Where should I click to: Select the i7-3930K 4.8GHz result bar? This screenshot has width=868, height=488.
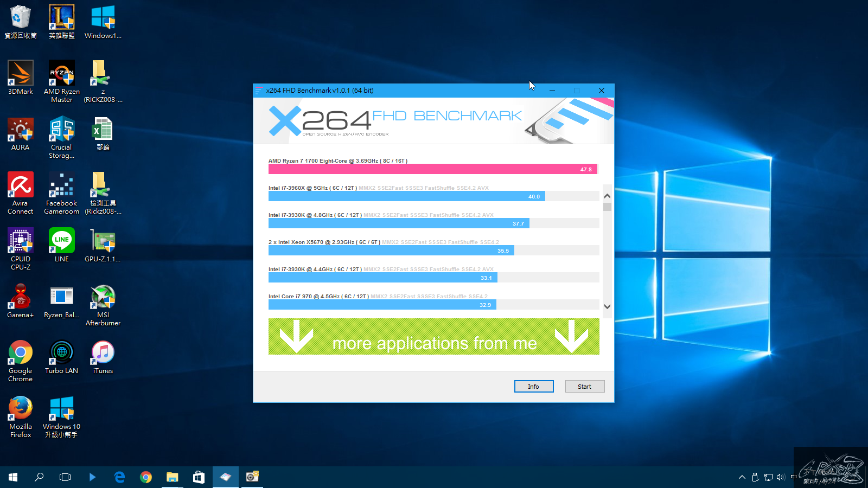click(x=399, y=223)
